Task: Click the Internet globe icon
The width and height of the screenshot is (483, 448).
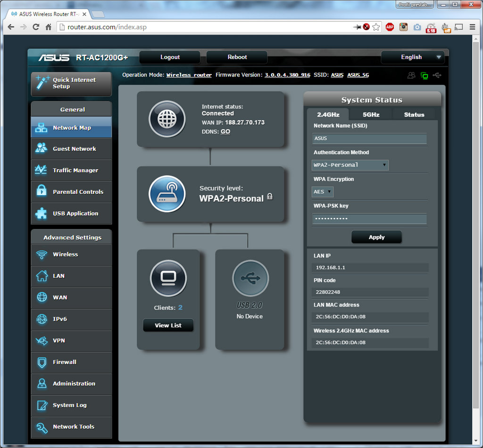Action: click(x=167, y=119)
